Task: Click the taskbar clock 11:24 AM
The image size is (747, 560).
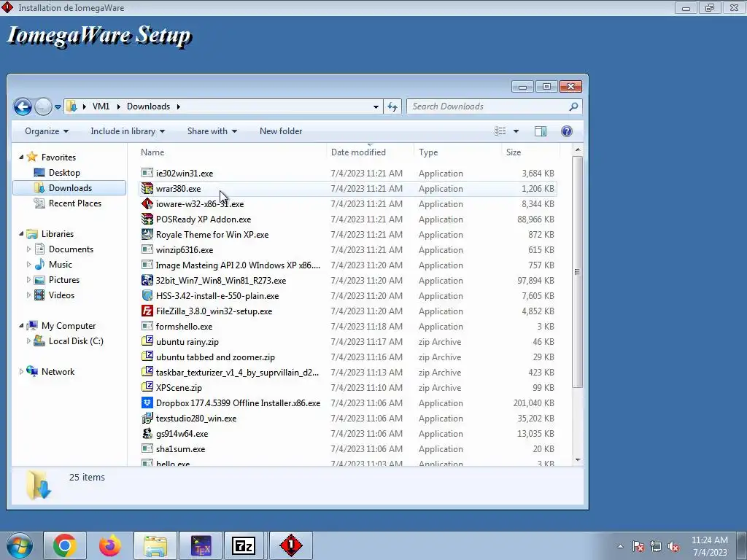Action: [x=709, y=540]
